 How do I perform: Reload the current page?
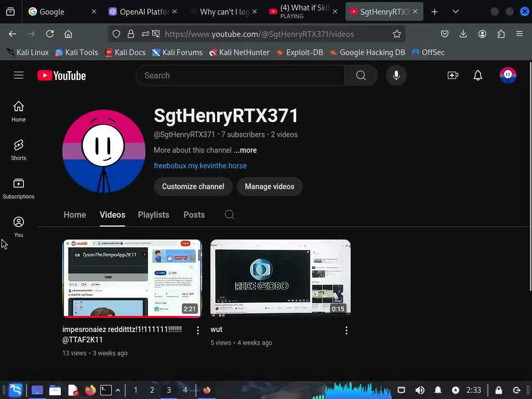click(50, 34)
